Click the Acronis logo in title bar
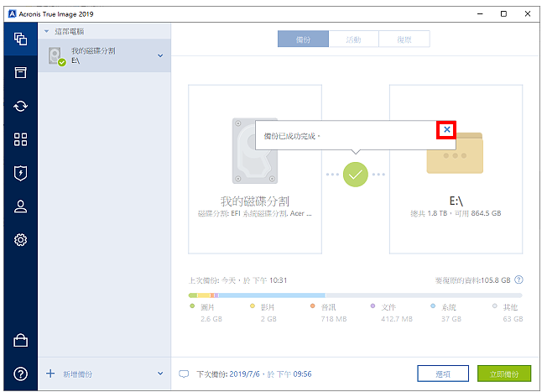 click(x=13, y=14)
